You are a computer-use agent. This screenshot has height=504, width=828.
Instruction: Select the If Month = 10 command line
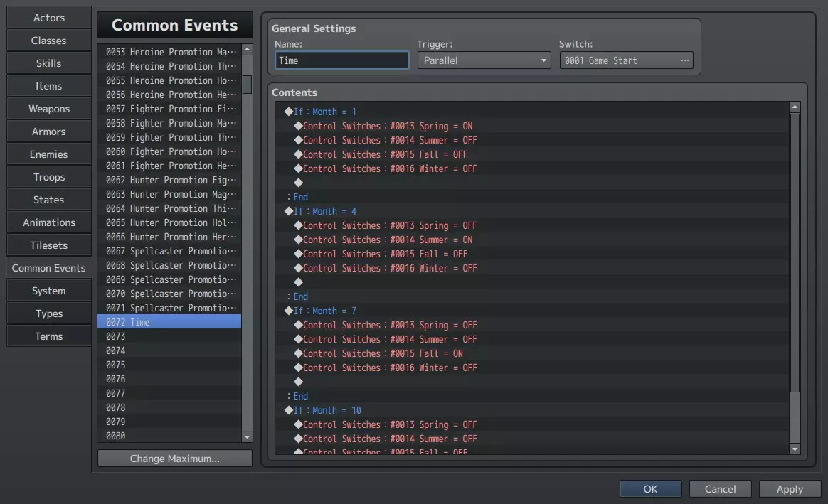pos(532,410)
